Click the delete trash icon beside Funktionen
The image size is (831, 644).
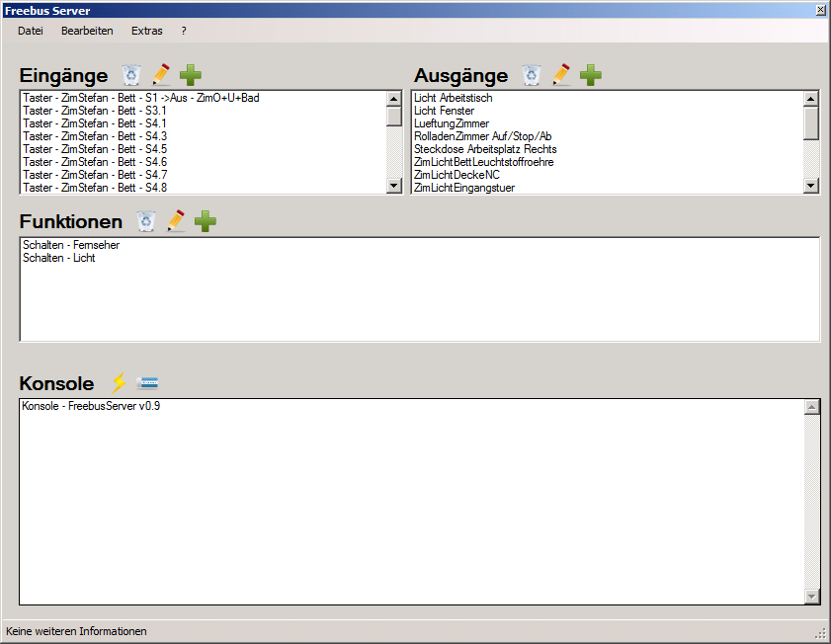[146, 221]
